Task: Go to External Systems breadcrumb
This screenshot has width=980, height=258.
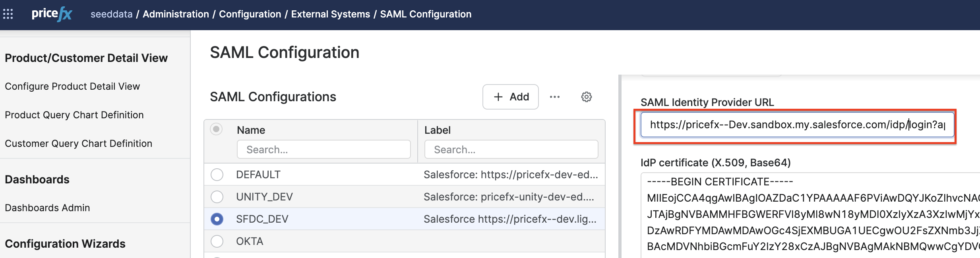Action: click(330, 14)
